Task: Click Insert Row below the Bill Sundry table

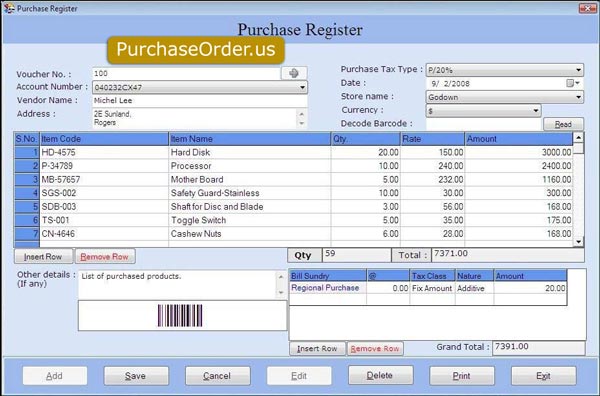Action: click(x=317, y=349)
